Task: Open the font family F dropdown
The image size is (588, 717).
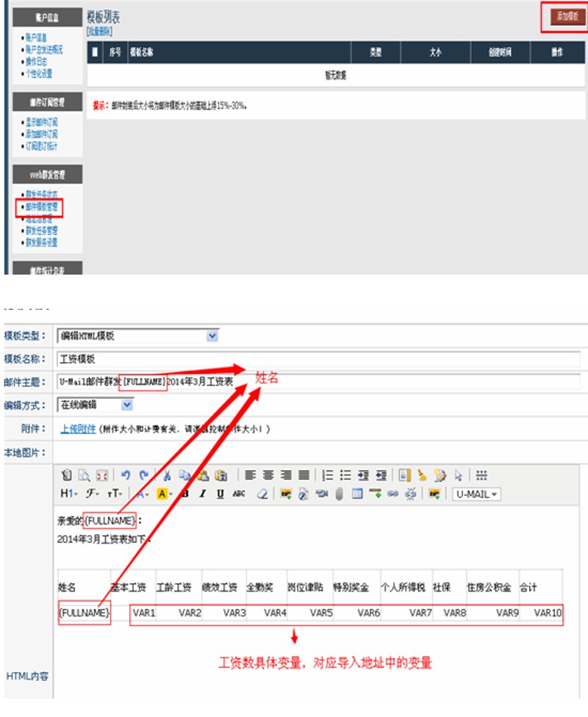Action: coord(93,494)
